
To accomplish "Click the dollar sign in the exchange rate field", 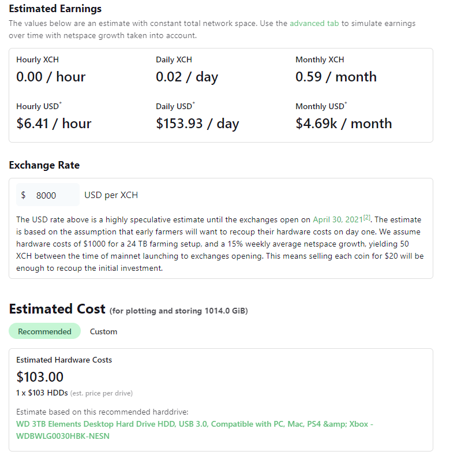I will 23,195.
